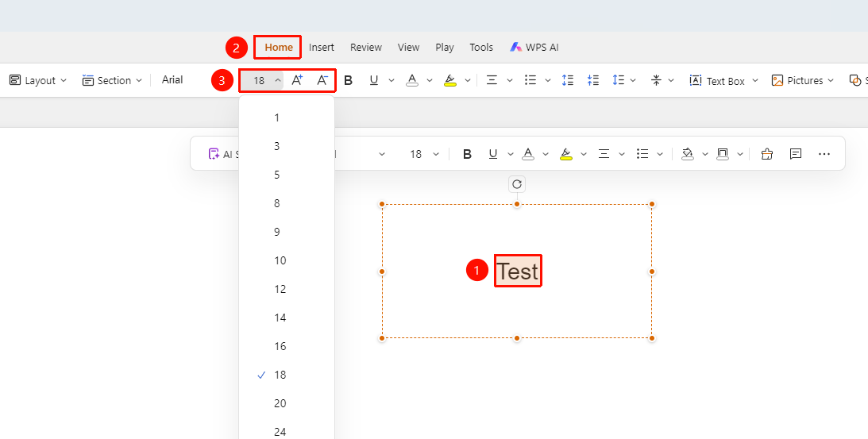Click Underline icon in the ribbon toolbar
This screenshot has width=868, height=439.
pyautogui.click(x=374, y=80)
